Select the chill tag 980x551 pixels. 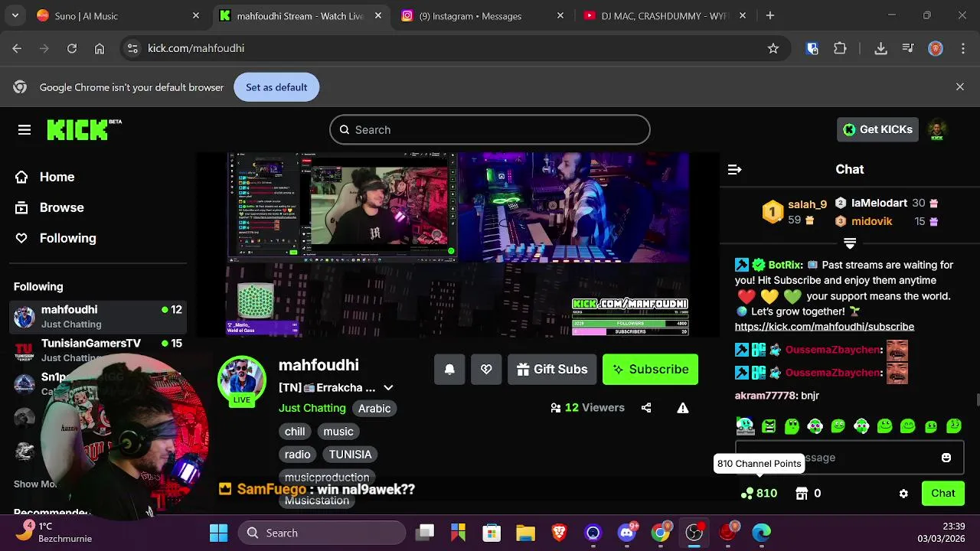[295, 432]
